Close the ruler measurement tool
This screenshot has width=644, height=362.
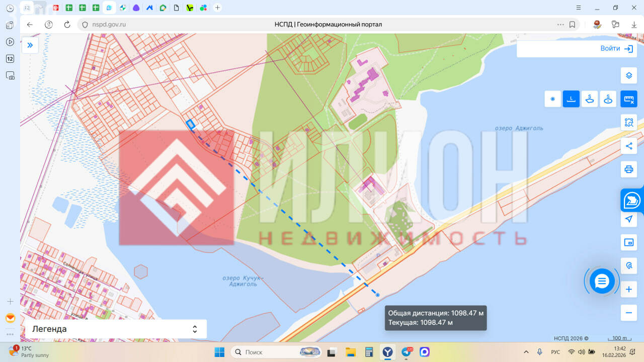628,99
